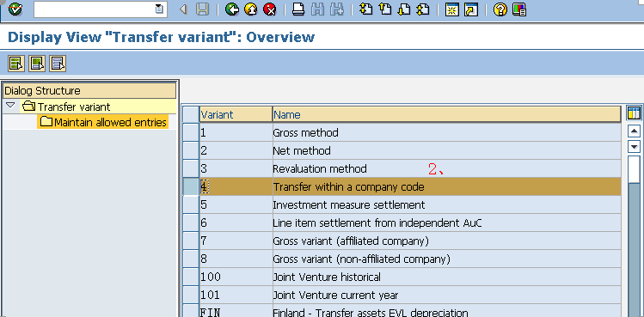Screen dimensions: 644x317
Task: Create a new session icon
Action: coord(451,9)
